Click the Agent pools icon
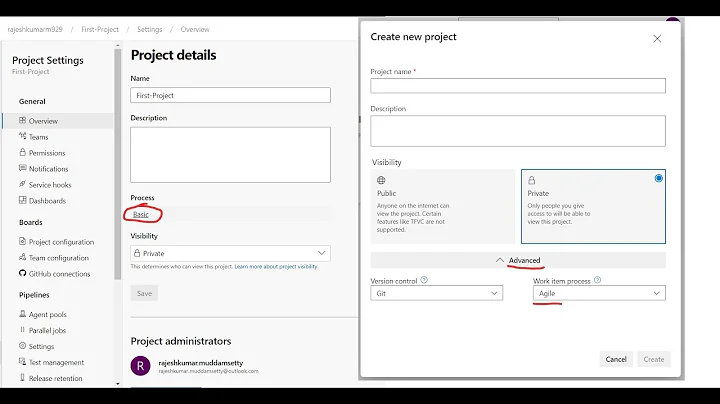The image size is (720, 404). (x=22, y=314)
